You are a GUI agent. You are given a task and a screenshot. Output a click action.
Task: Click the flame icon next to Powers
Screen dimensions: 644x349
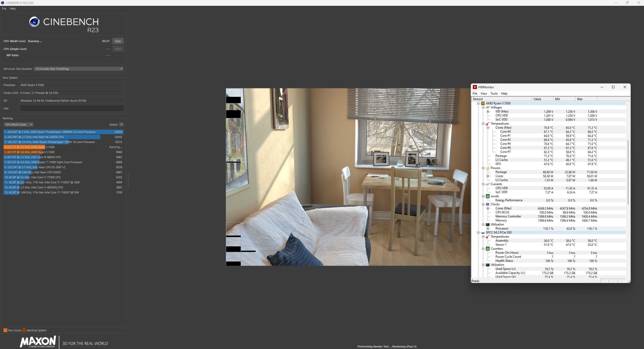(x=488, y=168)
